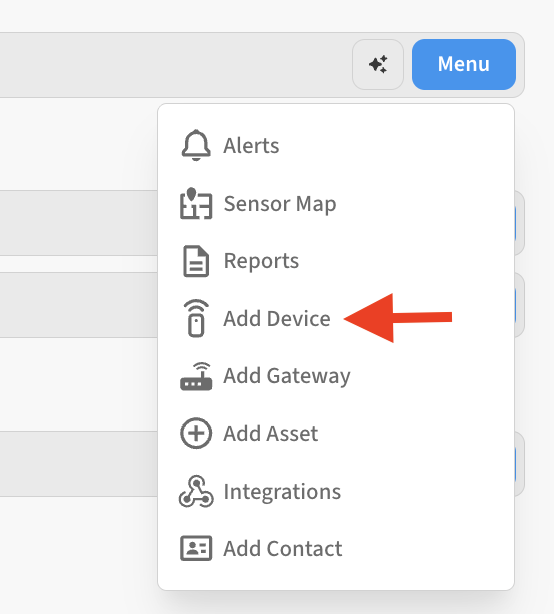Image resolution: width=554 pixels, height=614 pixels.
Task: Click the Add Device sensor icon
Action: [x=196, y=318]
